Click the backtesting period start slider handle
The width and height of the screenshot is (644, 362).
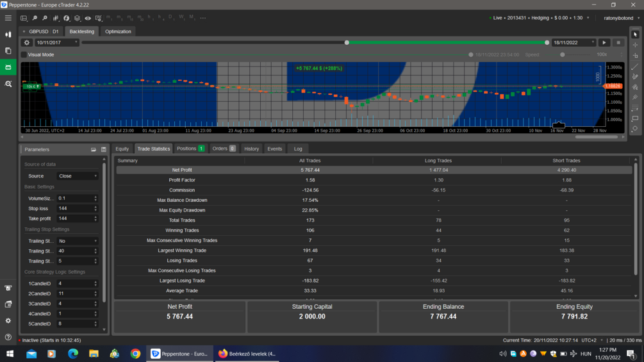point(347,43)
